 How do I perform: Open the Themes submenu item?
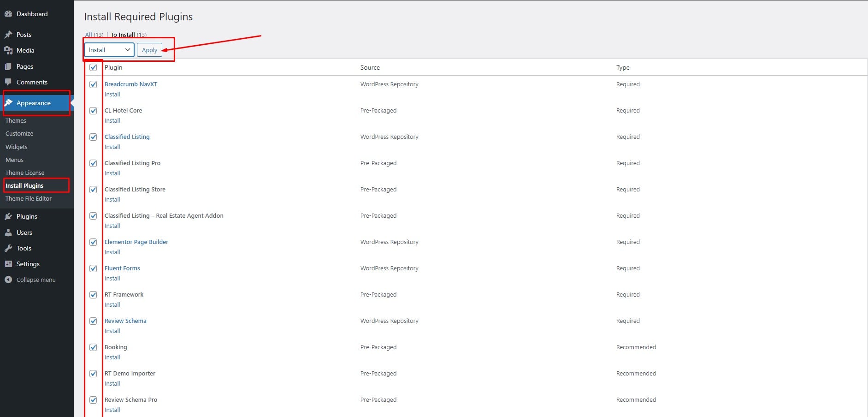pos(16,120)
